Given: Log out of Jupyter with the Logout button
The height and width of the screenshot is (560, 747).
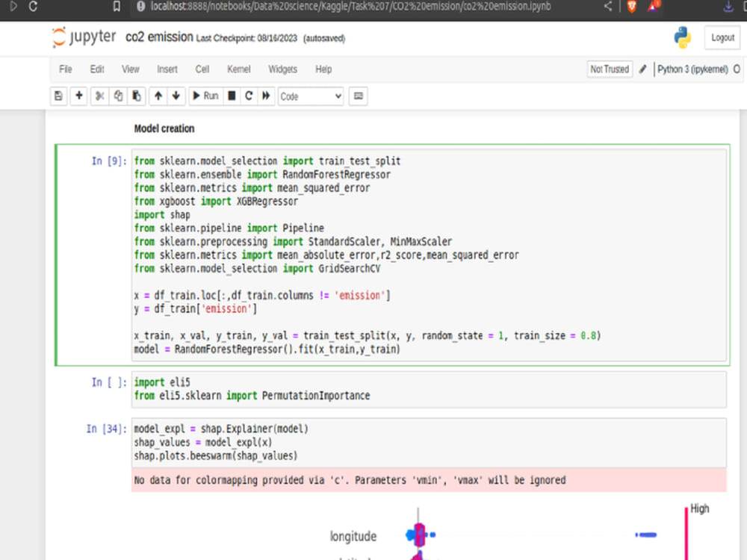Looking at the screenshot, I should tap(722, 37).
